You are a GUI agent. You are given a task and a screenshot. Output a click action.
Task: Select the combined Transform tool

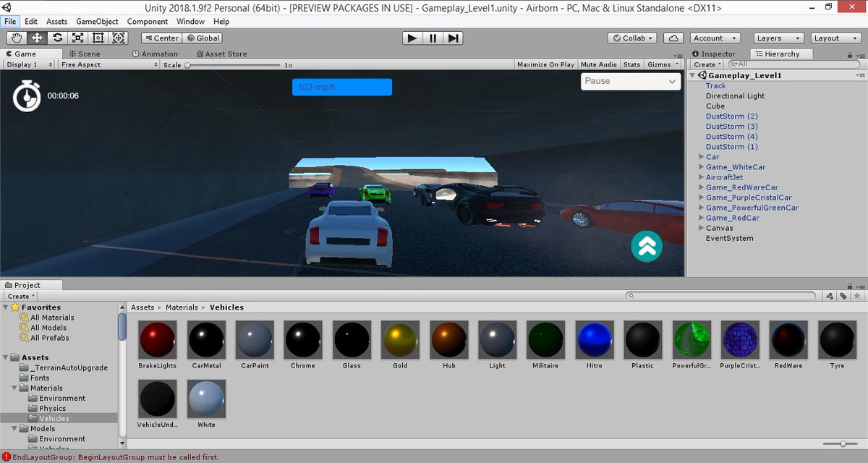pyautogui.click(x=119, y=38)
